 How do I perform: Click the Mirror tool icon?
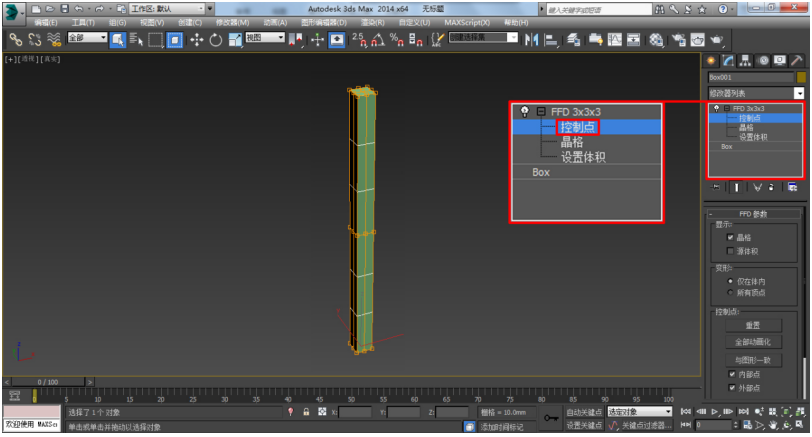(531, 40)
